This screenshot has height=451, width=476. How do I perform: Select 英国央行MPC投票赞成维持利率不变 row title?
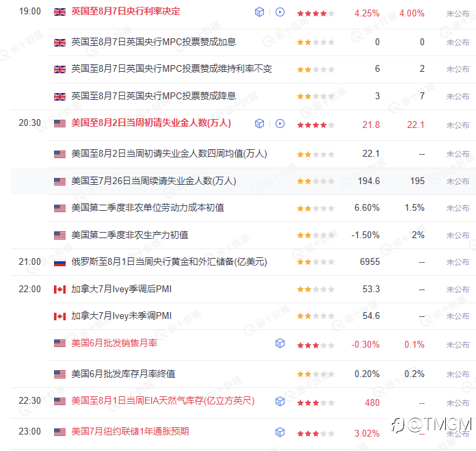click(x=172, y=68)
